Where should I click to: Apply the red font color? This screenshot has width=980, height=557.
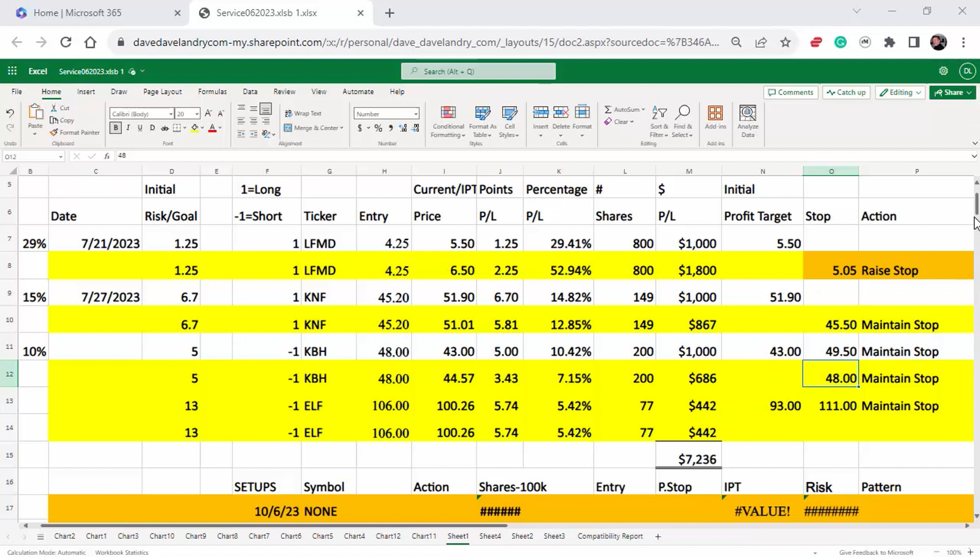tap(212, 128)
